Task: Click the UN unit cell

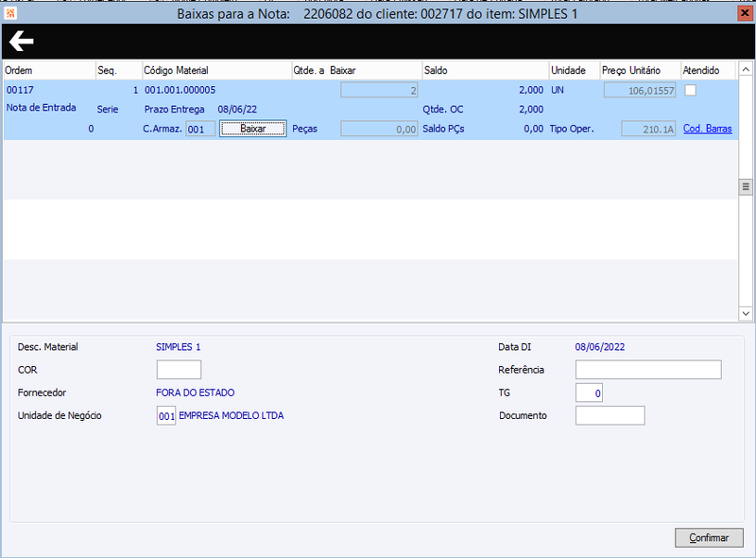Action: point(558,90)
